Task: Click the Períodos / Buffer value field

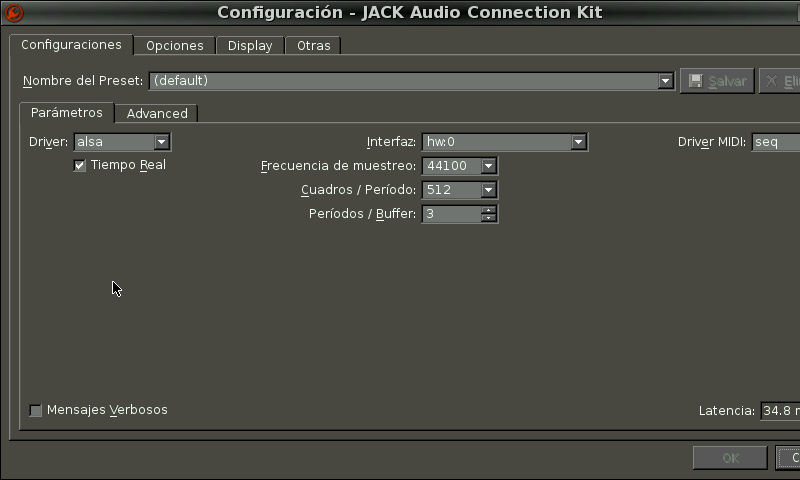Action: 452,214
